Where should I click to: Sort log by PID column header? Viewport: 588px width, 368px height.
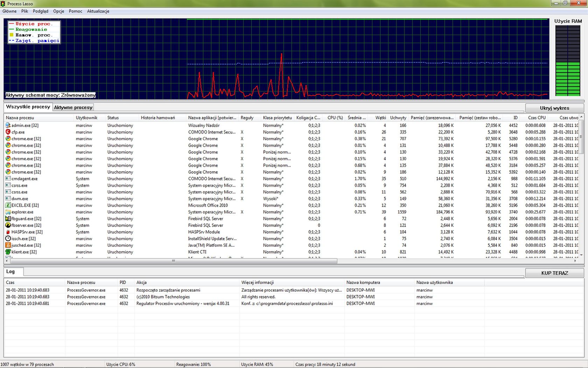click(126, 282)
